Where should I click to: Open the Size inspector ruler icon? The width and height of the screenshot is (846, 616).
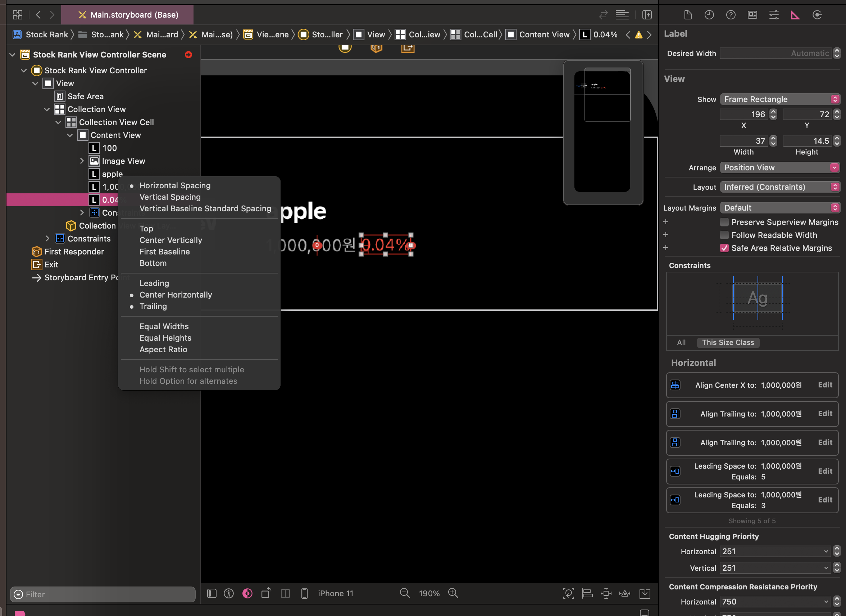[x=795, y=15]
